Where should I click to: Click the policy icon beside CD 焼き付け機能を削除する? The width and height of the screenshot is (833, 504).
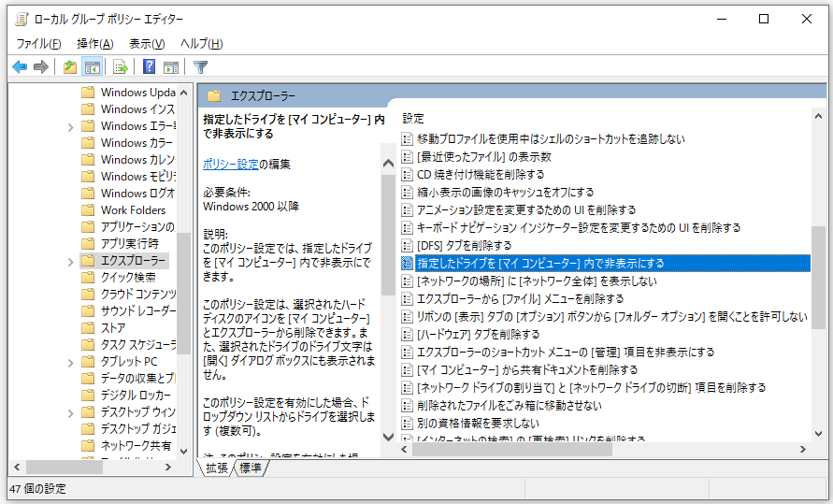pos(407,174)
